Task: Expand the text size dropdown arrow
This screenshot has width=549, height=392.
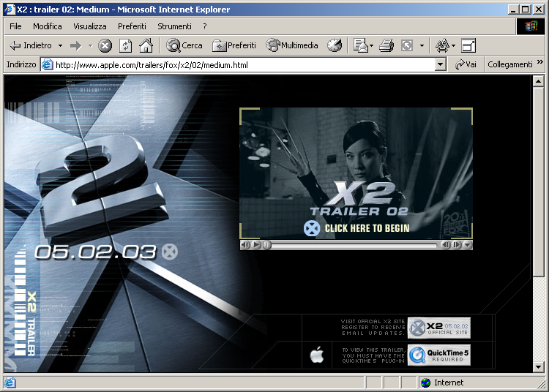Action: pyautogui.click(x=453, y=46)
